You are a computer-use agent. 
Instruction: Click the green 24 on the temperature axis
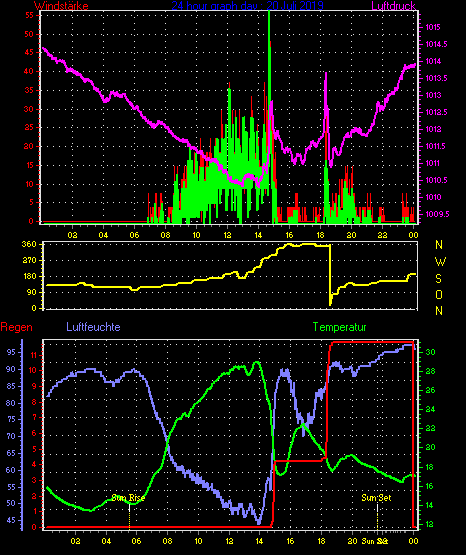(430, 409)
